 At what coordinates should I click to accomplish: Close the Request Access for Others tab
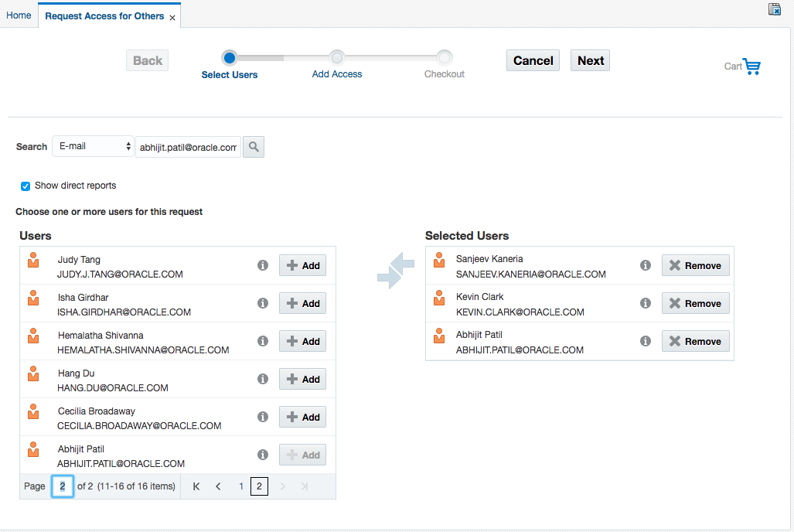[172, 17]
